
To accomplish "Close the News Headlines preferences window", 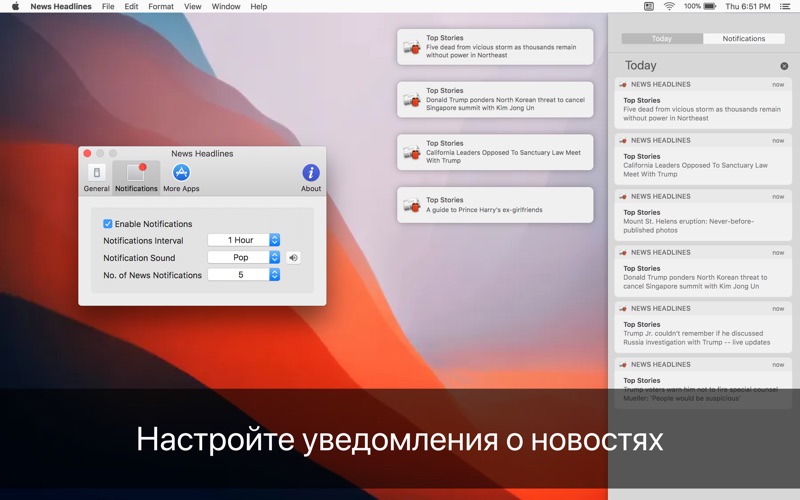I will click(87, 153).
